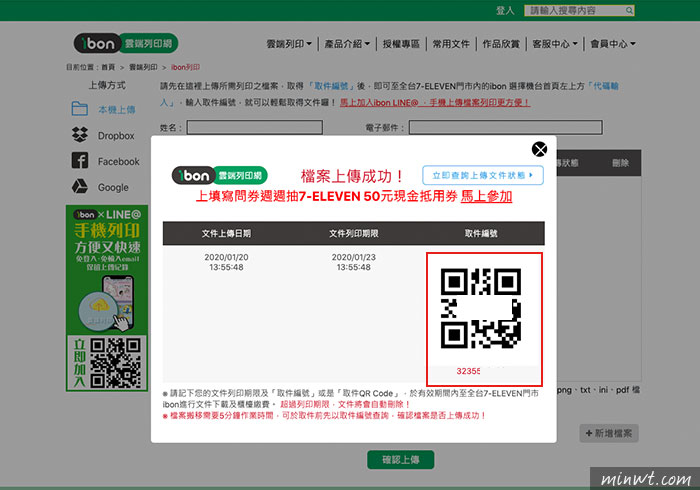Image resolution: width=700 pixels, height=490 pixels.
Task: Select the Dropbox icon
Action: point(79,135)
